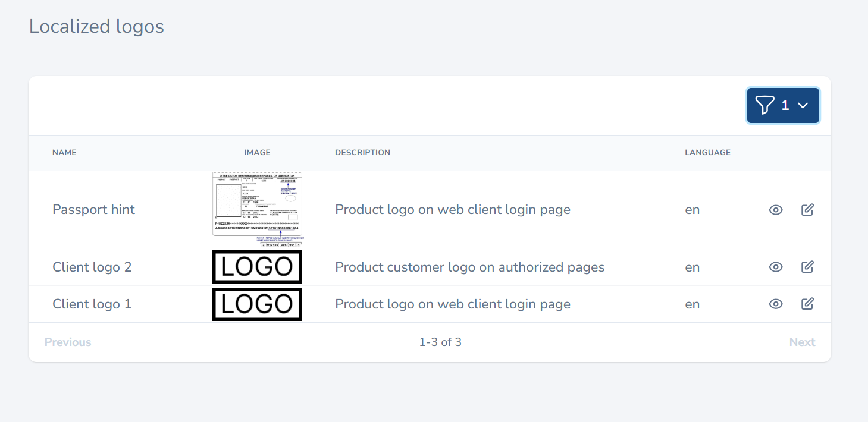Select the Client logo 2 name

point(92,267)
